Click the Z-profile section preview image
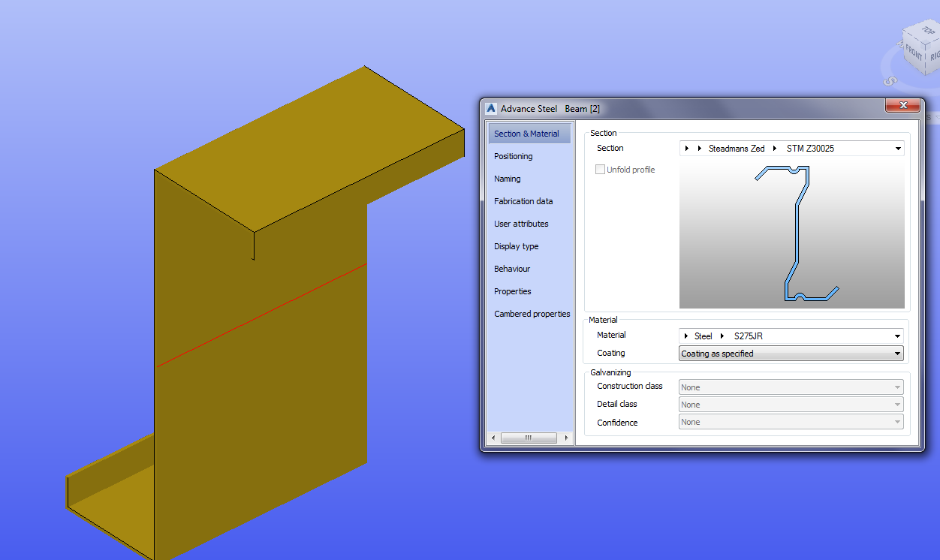The height and width of the screenshot is (560, 940). [791, 233]
